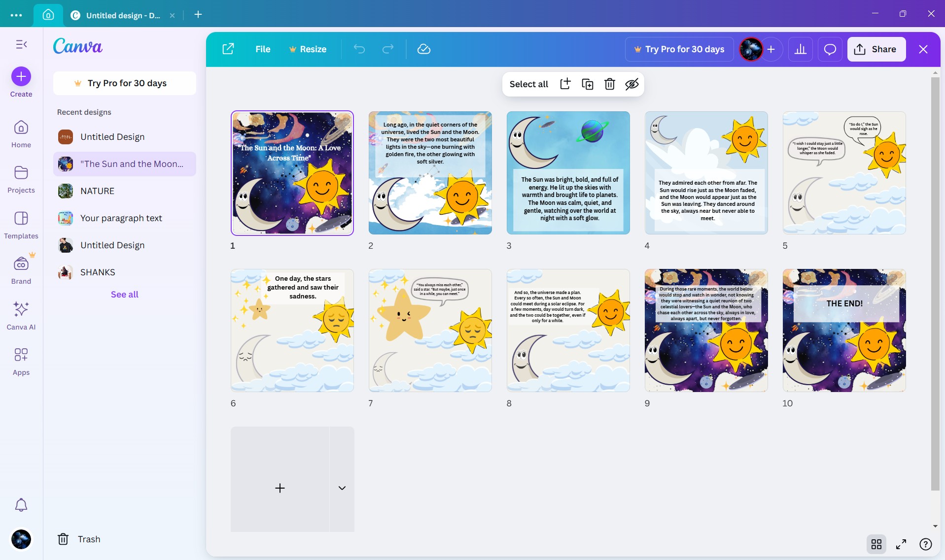
Task: Click Try Pro for 30 days in header
Action: 679,49
